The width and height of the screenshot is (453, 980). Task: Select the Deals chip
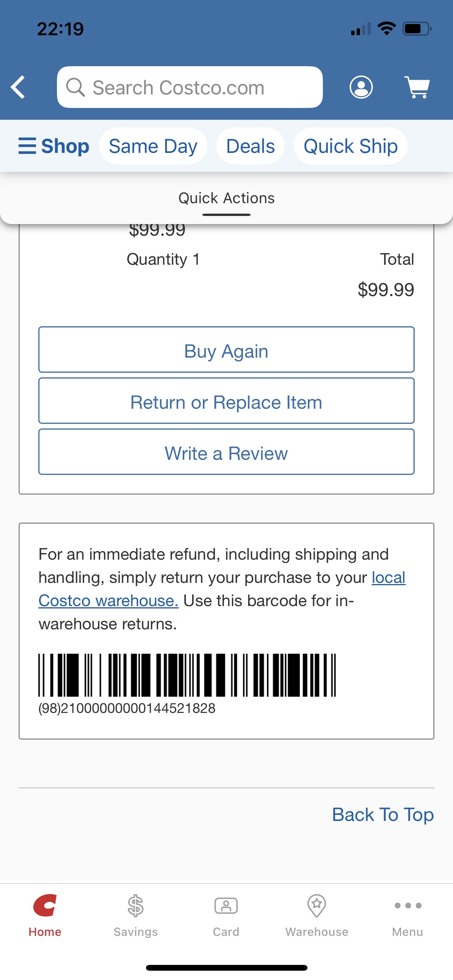251,146
